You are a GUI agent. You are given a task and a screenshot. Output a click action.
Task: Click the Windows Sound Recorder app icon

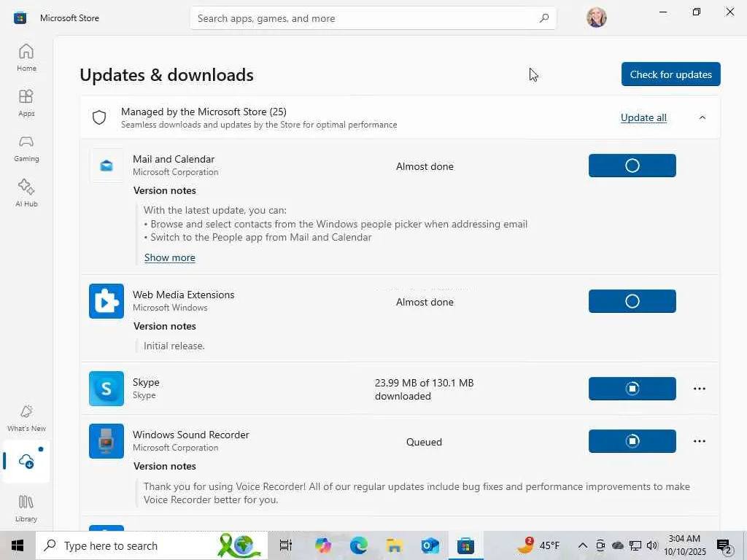[x=107, y=441]
